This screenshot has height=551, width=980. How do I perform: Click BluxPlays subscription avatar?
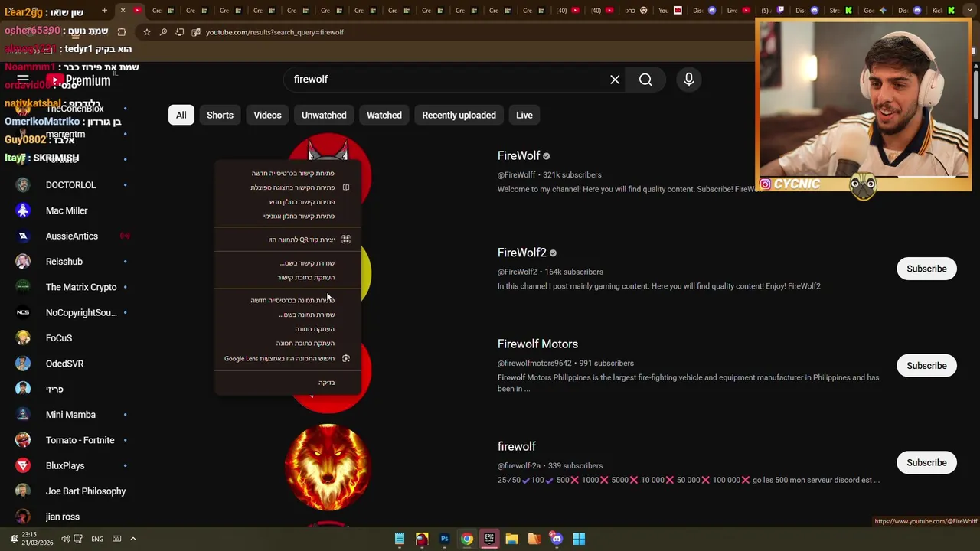pos(23,465)
